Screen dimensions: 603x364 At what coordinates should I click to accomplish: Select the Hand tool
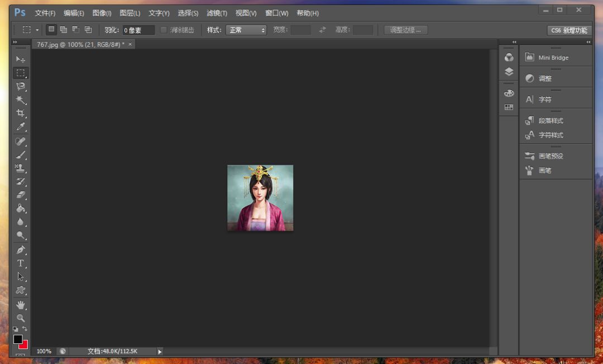pos(21,305)
